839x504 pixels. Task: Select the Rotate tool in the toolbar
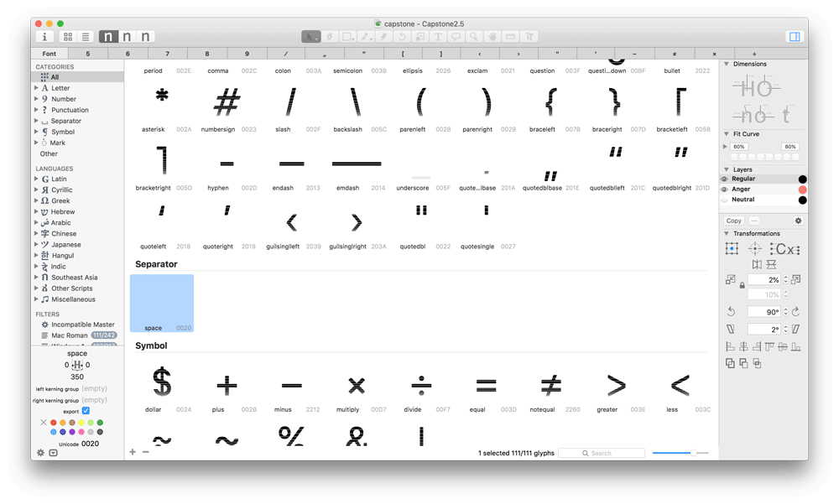(x=403, y=37)
